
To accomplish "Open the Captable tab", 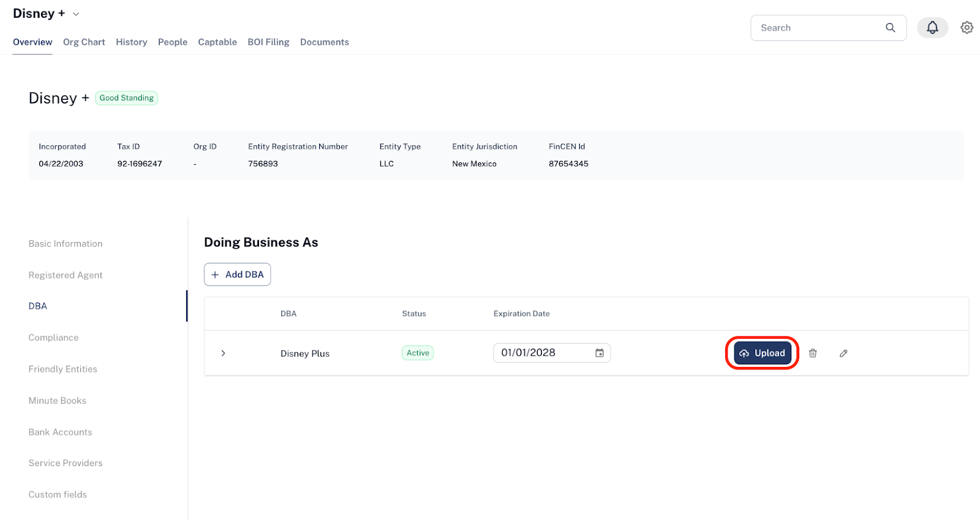I will (x=217, y=42).
